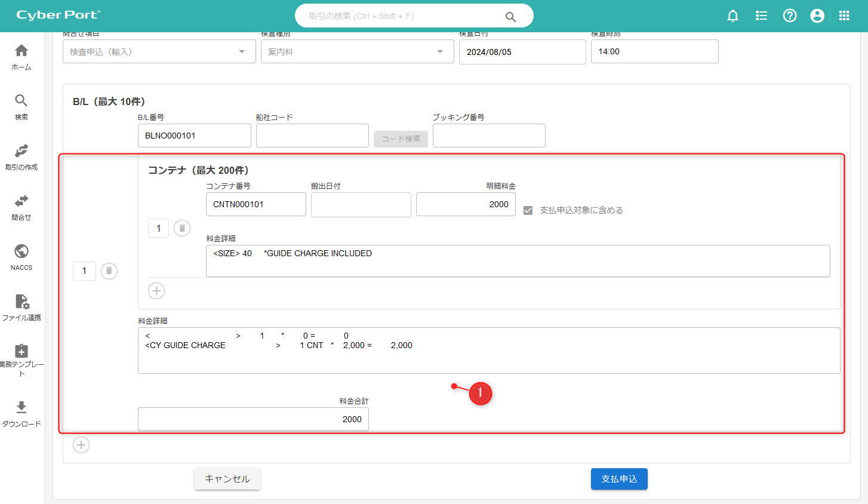Click the search magnifier in search bar

pos(510,17)
